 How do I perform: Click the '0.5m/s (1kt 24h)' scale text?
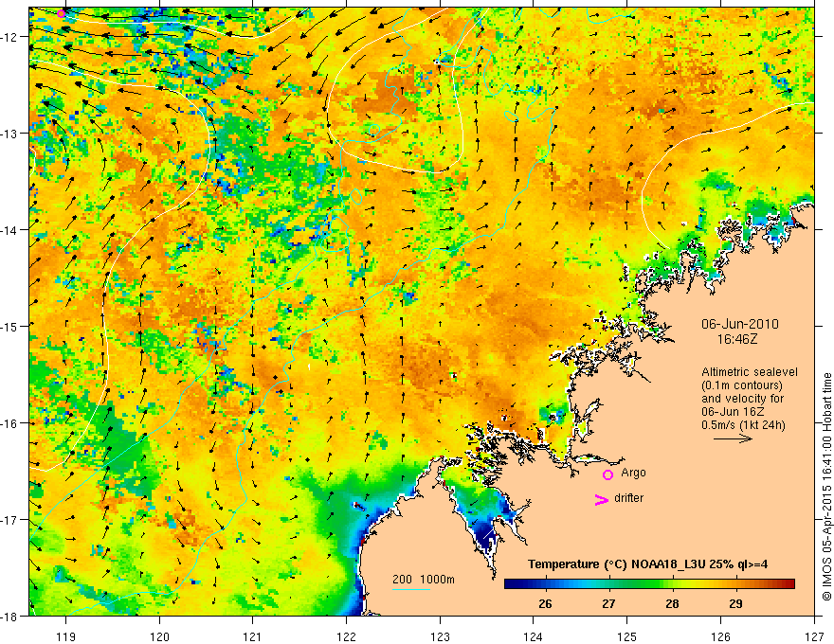[x=743, y=425]
